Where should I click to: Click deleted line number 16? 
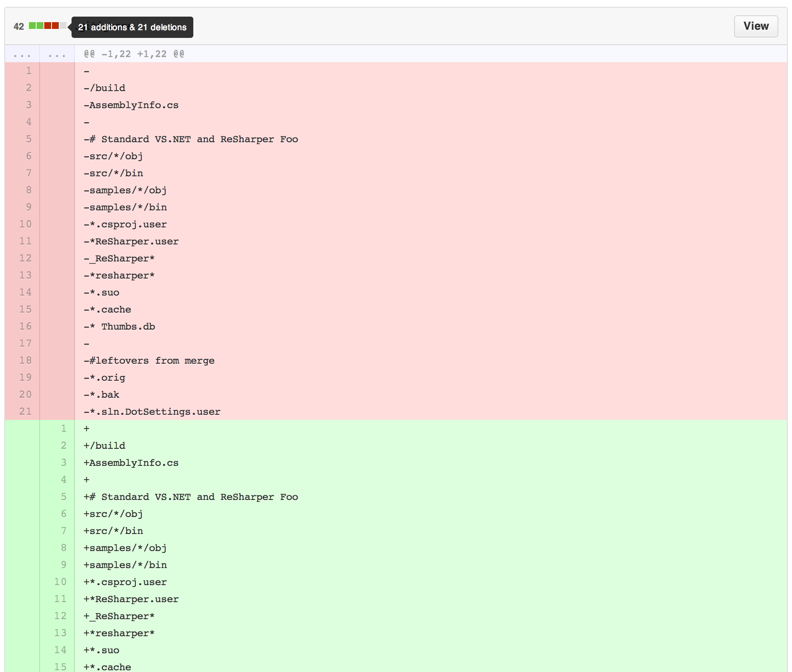(26, 327)
